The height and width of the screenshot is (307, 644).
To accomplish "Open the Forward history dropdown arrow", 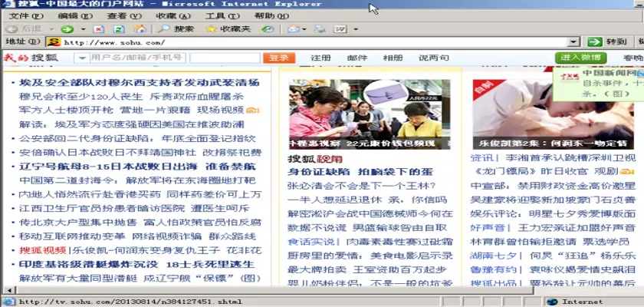I will coord(83,29).
